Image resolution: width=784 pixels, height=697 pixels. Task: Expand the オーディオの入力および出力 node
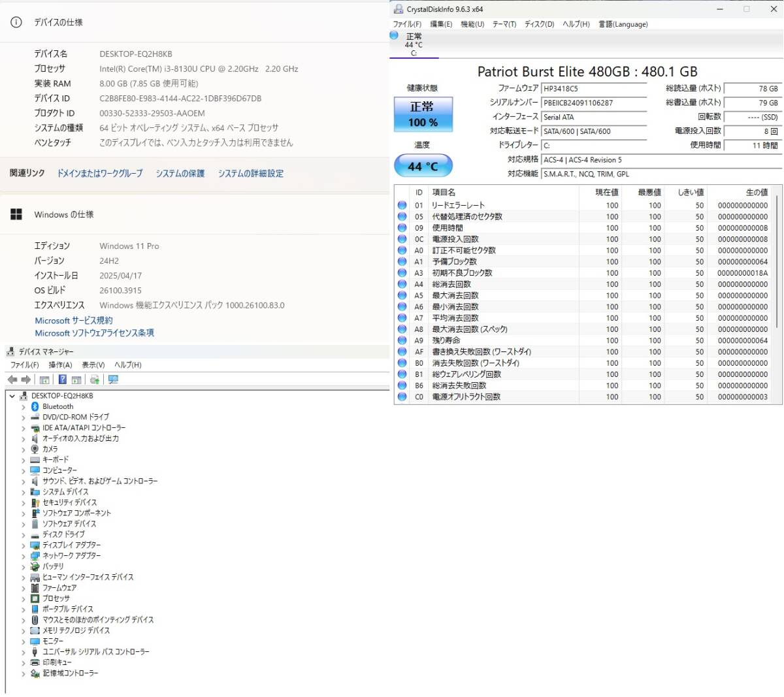click(24, 438)
